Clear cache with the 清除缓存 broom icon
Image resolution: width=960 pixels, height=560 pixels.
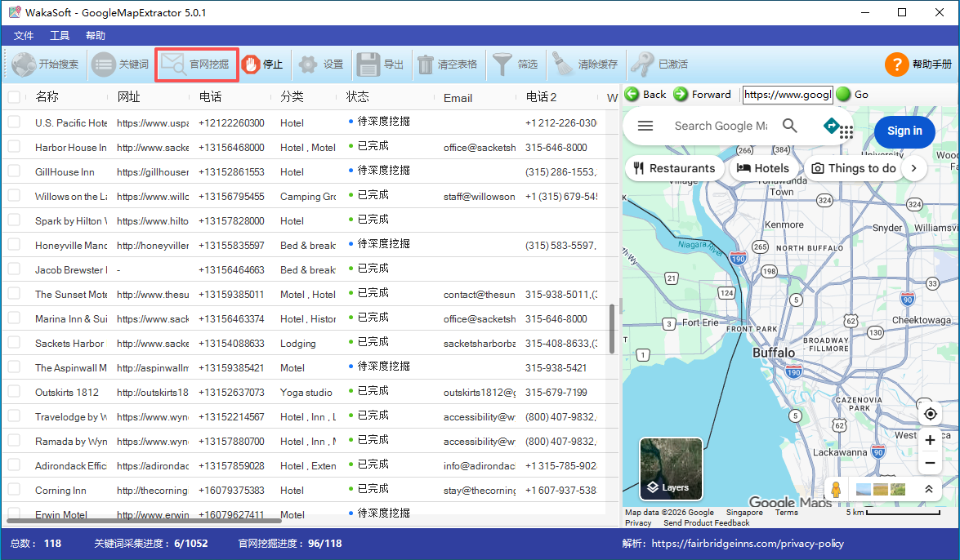(x=562, y=64)
